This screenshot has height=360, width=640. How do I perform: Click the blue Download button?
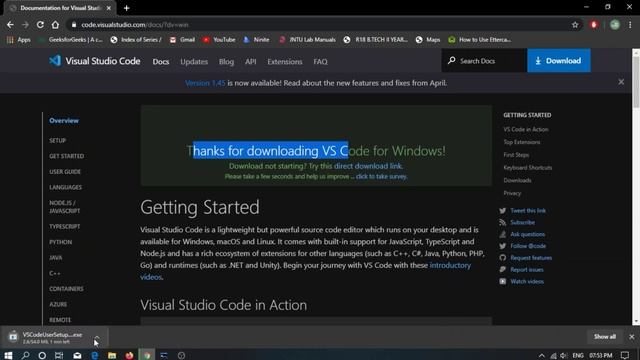click(x=559, y=61)
